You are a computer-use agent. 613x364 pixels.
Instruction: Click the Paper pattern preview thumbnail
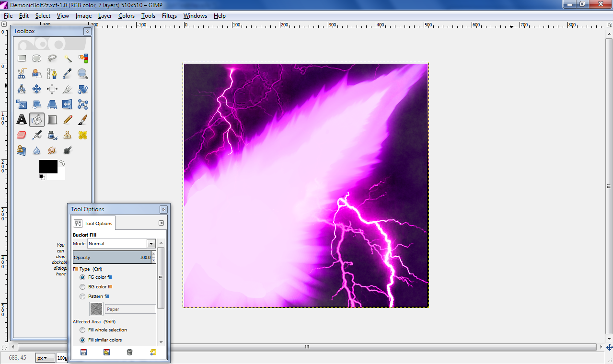pyautogui.click(x=96, y=309)
